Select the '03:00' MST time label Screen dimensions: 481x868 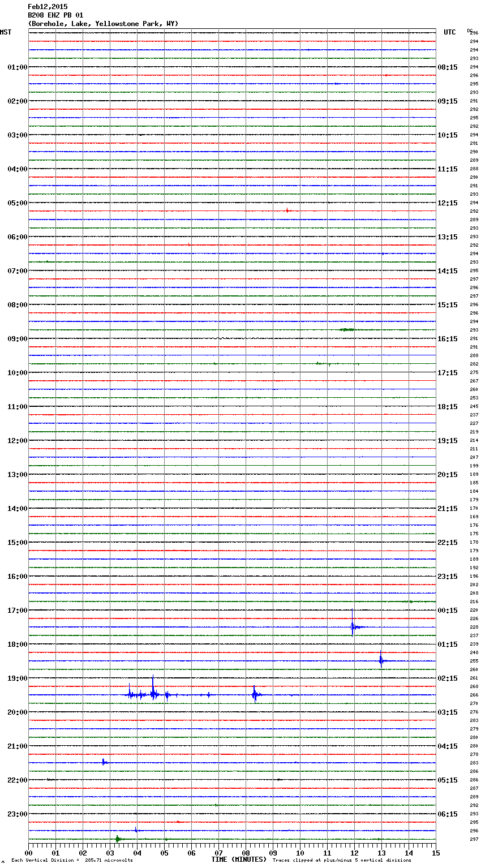coord(18,135)
